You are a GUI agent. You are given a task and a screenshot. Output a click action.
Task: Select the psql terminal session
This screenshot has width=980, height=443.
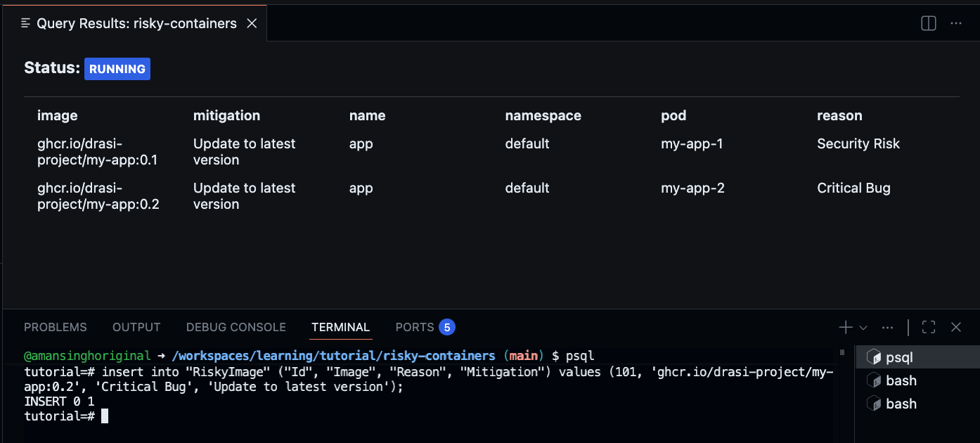pos(899,357)
